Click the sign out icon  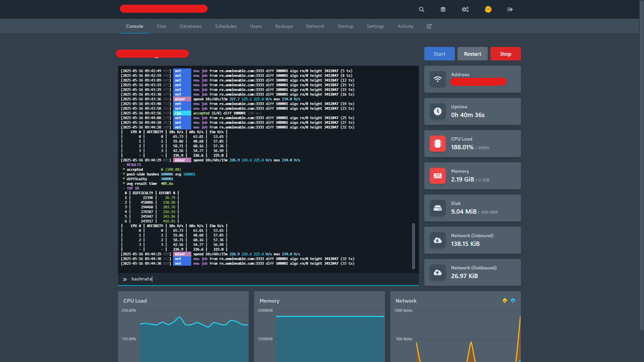pos(510,9)
